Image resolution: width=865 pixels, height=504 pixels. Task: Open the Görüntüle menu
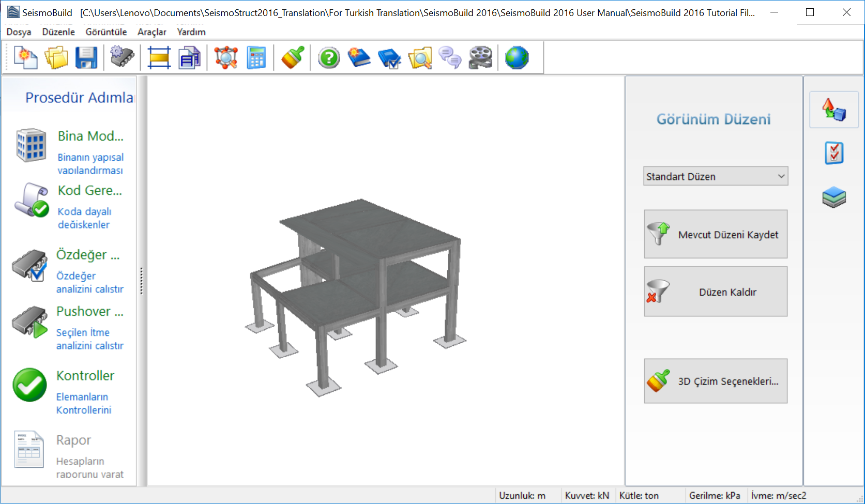point(106,32)
